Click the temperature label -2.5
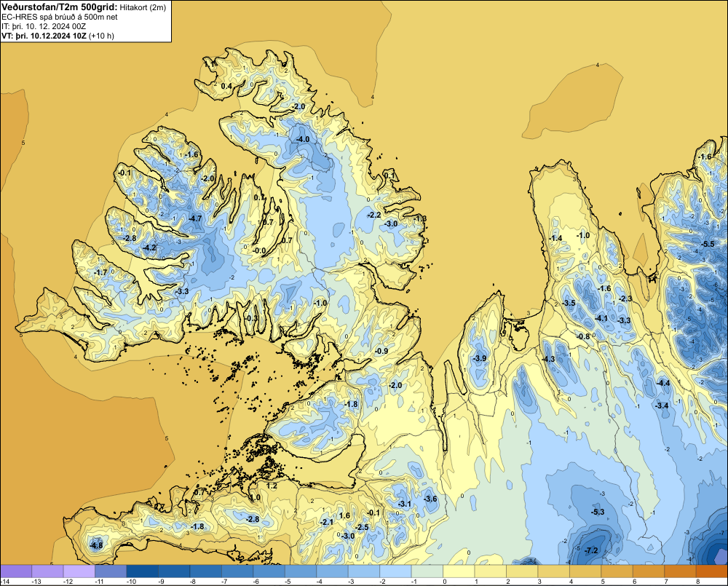 coord(362,526)
